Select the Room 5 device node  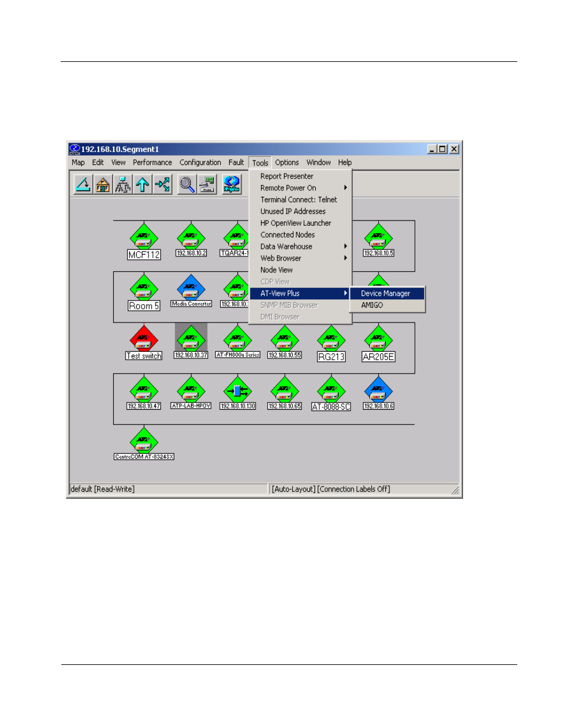click(x=144, y=293)
